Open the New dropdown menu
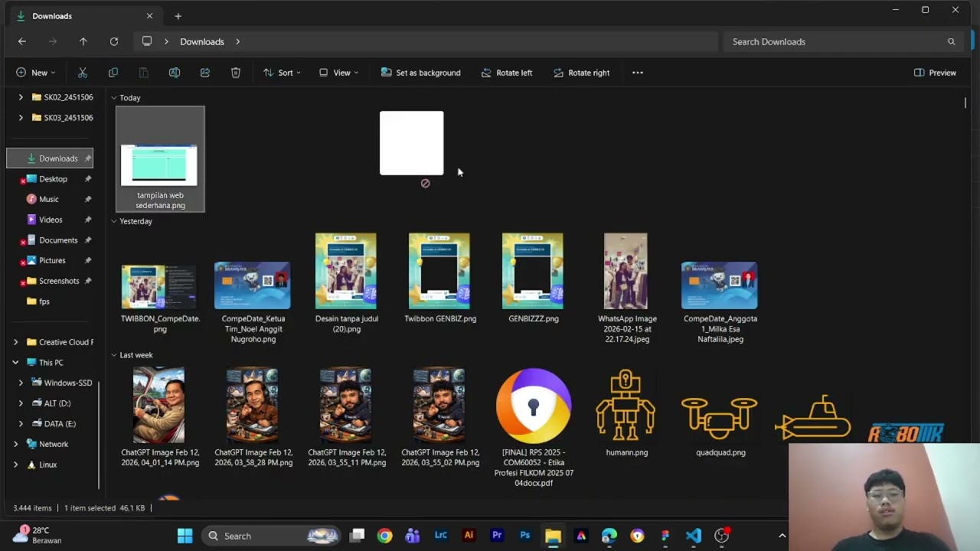This screenshot has width=980, height=551. coord(35,73)
